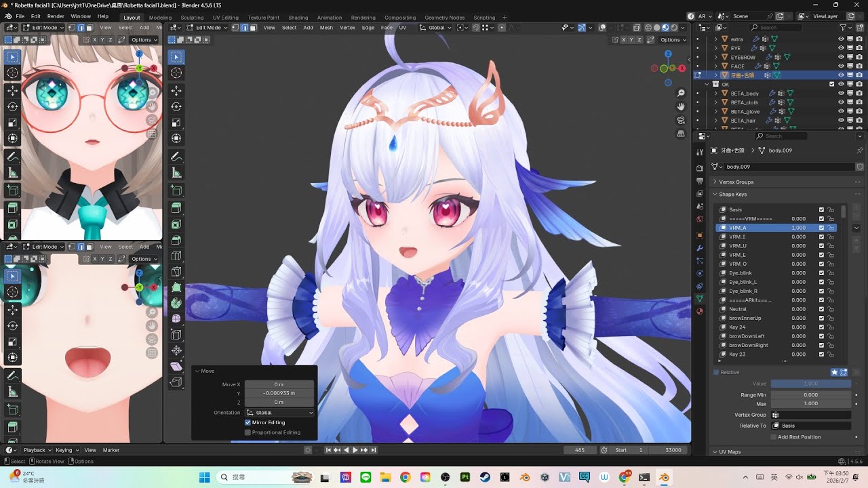This screenshot has height=488, width=868.
Task: Choose the Measure tool in main viewport
Action: [x=176, y=173]
